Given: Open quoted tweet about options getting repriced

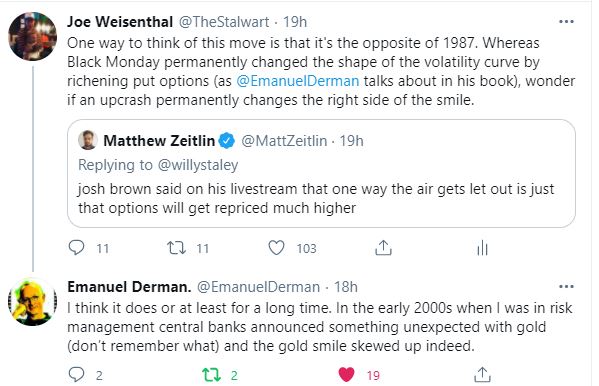Looking at the screenshot, I should click(x=321, y=174).
